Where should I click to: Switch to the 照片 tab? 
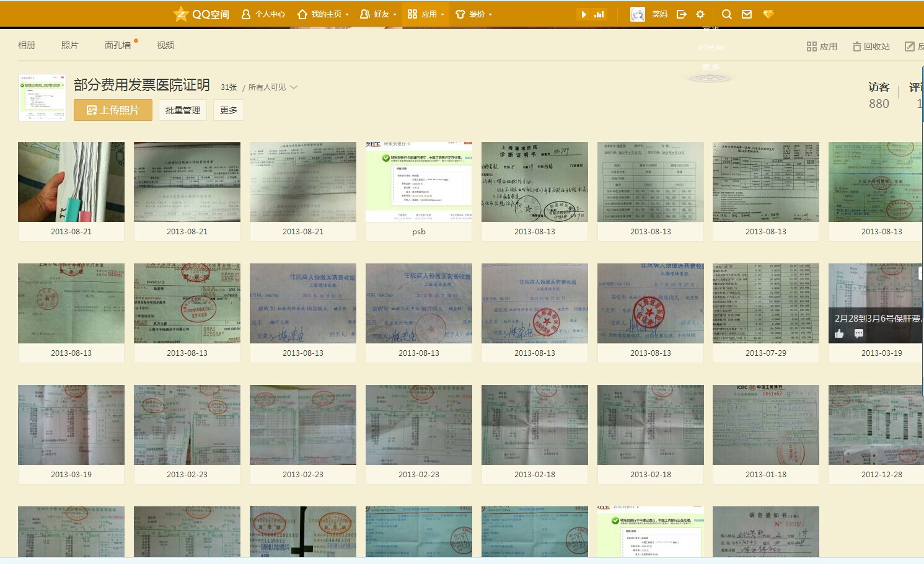pyautogui.click(x=70, y=45)
